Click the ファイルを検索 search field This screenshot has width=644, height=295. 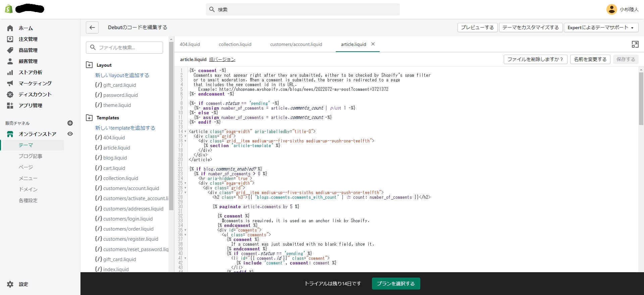pyautogui.click(x=125, y=48)
